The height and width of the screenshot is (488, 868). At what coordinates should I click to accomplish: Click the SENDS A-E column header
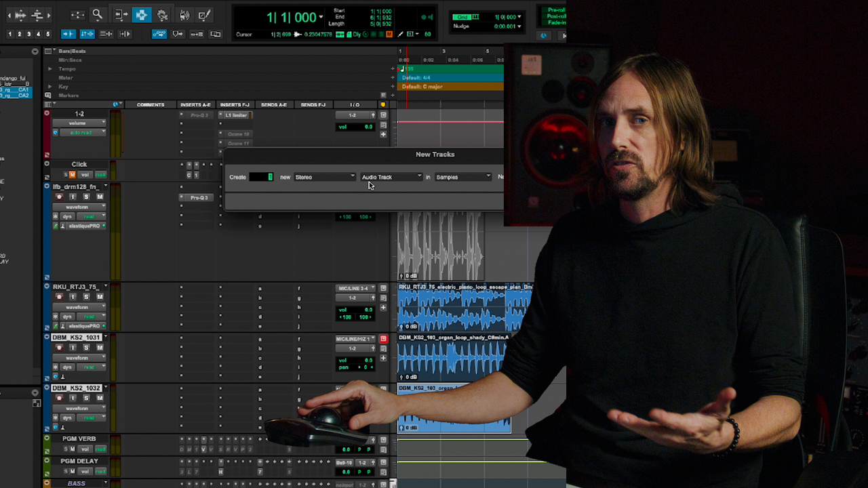[274, 104]
